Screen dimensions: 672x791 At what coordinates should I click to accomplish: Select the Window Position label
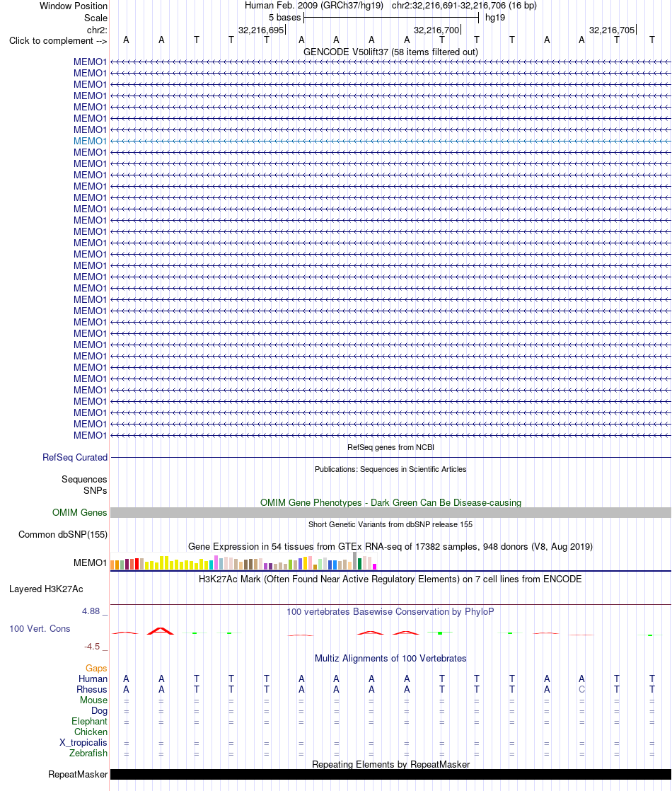point(74,6)
